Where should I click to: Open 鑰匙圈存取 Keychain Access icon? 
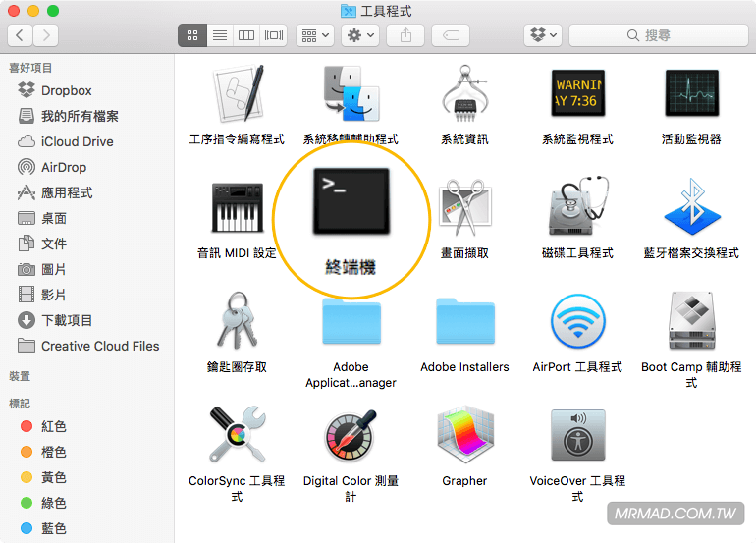237,322
